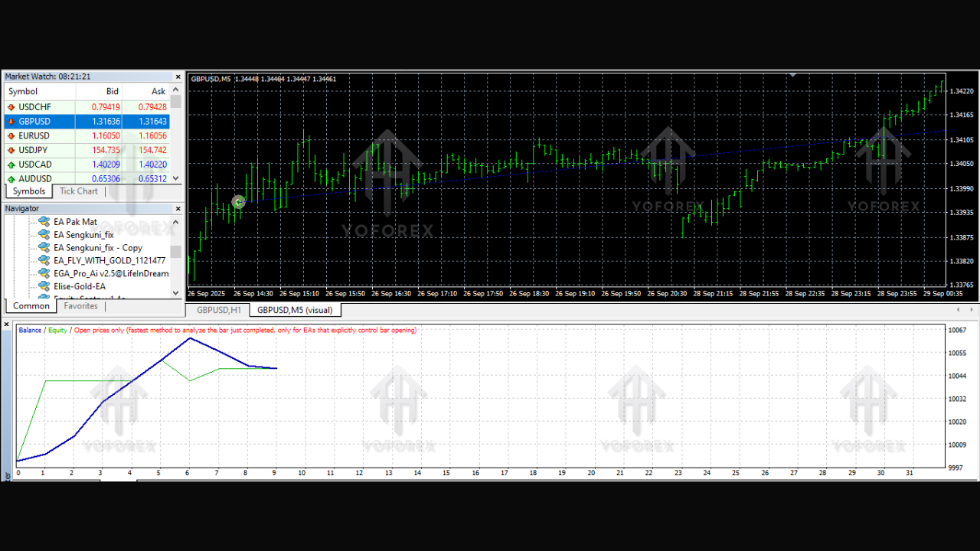Click the EA Pak Mat expert advisor icon
This screenshot has width=980, height=551.
tap(44, 222)
